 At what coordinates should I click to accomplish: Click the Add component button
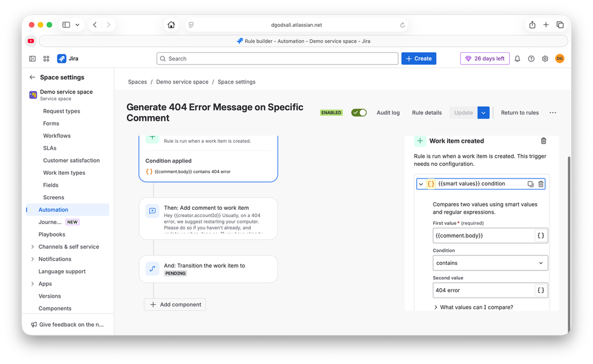(175, 305)
